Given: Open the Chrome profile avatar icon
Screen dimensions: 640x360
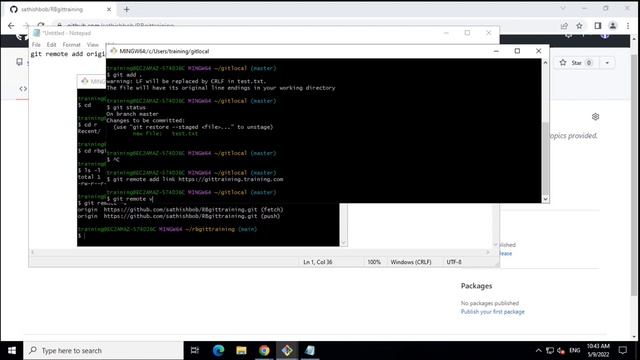Looking at the screenshot, I should [613, 26].
